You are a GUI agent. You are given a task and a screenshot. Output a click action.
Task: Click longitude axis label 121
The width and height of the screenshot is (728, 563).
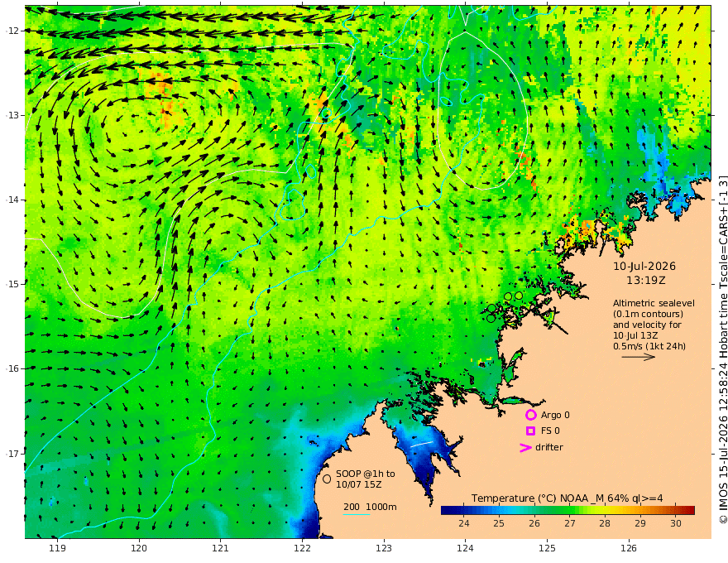tap(220, 548)
